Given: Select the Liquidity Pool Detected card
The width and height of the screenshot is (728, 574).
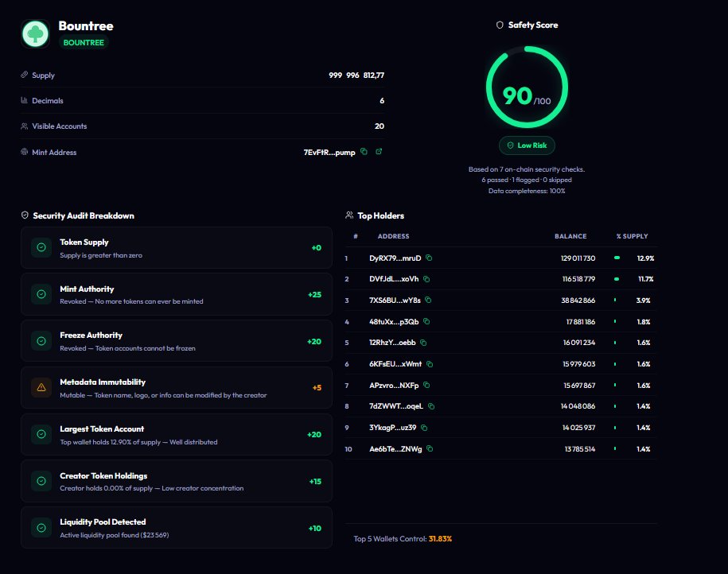Looking at the screenshot, I should [x=177, y=528].
